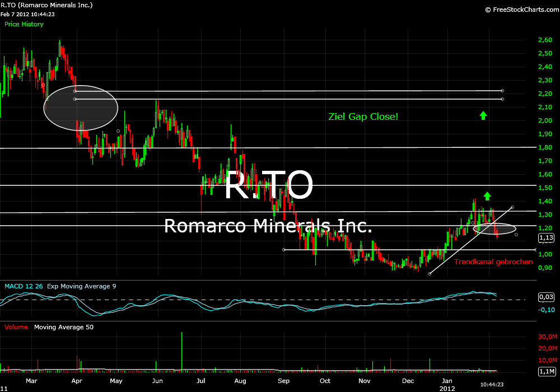Click the Feb 7 2012 10:44:23 timestamp
Viewport: 560px width, 392px height.
tap(27, 15)
